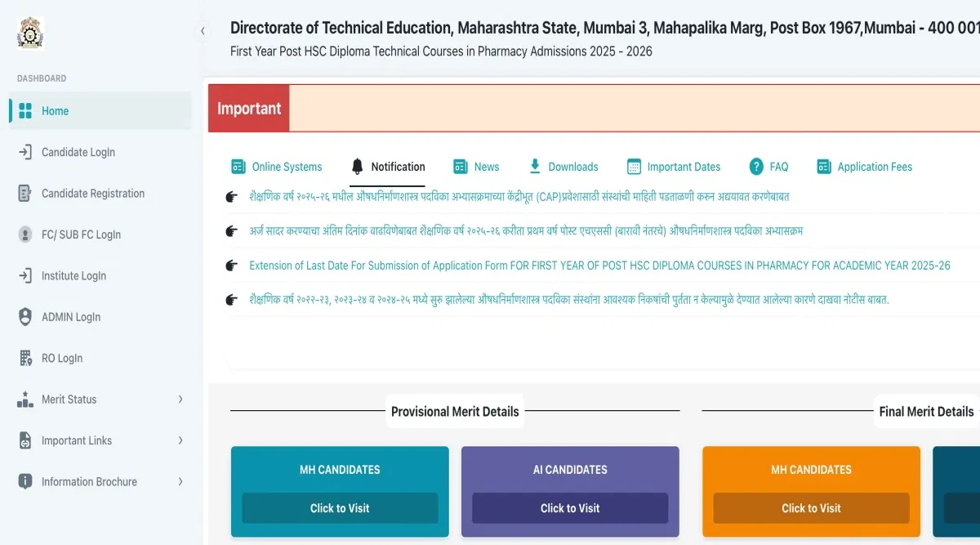Image resolution: width=980 pixels, height=545 pixels.
Task: Click the RO Login building icon
Action: [x=25, y=358]
